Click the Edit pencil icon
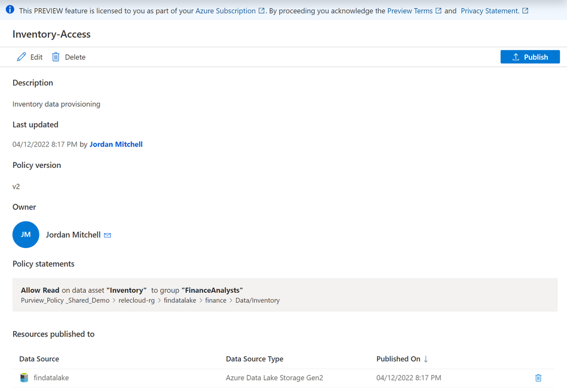 coord(22,57)
